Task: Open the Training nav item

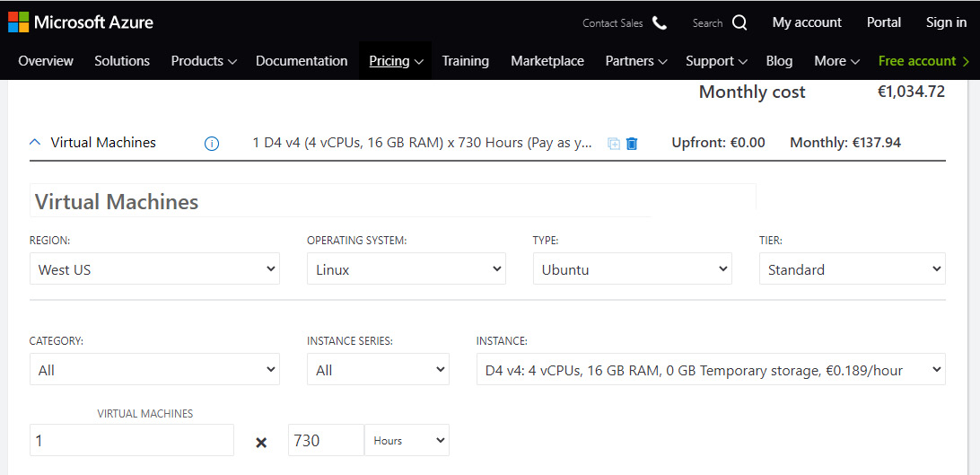Action: [465, 61]
